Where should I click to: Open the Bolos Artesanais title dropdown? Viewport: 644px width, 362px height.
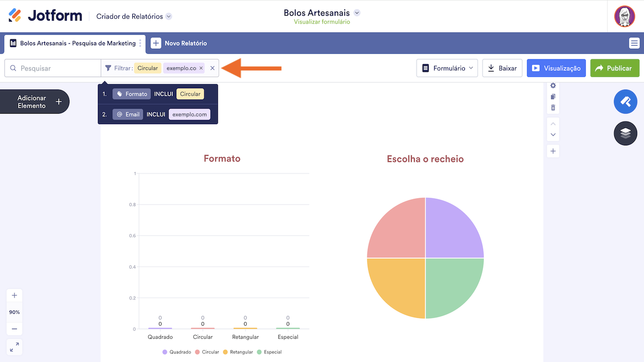pyautogui.click(x=357, y=14)
